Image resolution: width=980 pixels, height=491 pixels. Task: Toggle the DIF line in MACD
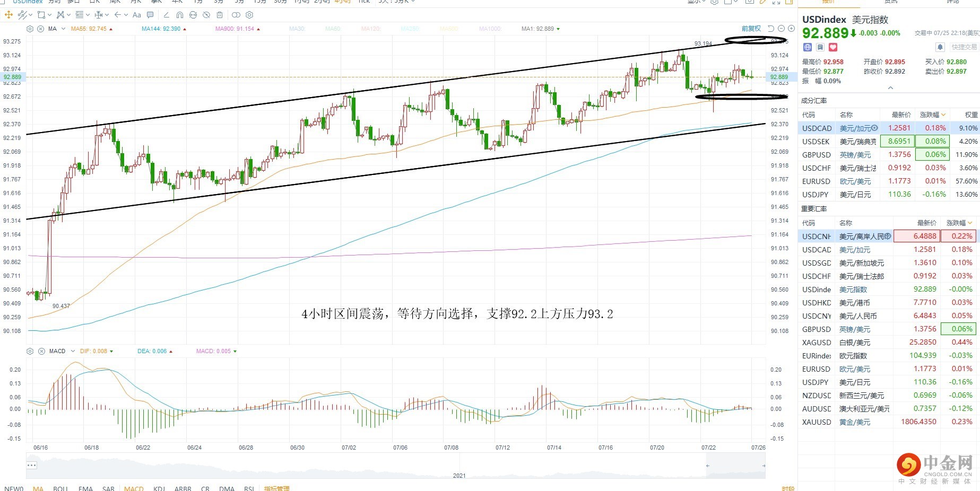click(x=97, y=351)
